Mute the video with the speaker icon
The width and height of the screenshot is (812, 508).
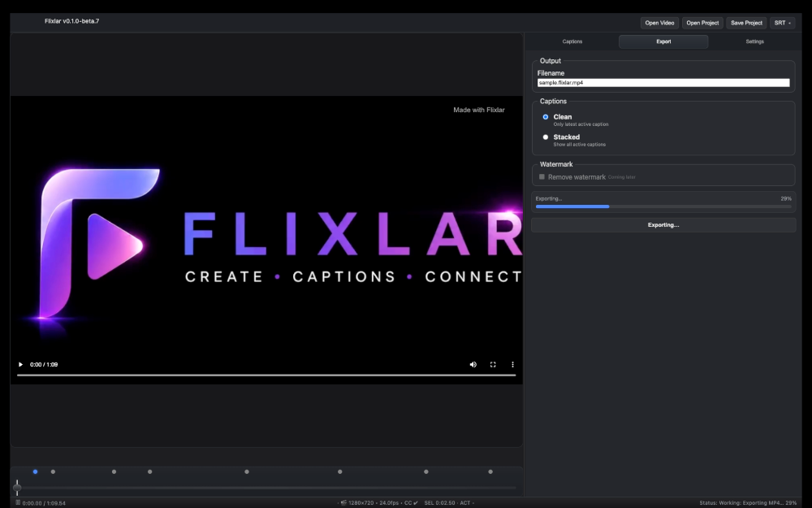click(473, 364)
